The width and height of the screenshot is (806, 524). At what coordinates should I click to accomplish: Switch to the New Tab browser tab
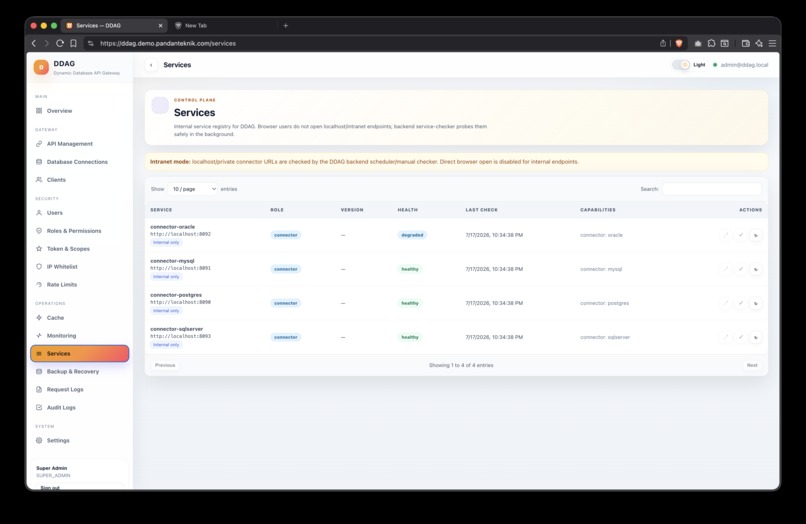[224, 25]
